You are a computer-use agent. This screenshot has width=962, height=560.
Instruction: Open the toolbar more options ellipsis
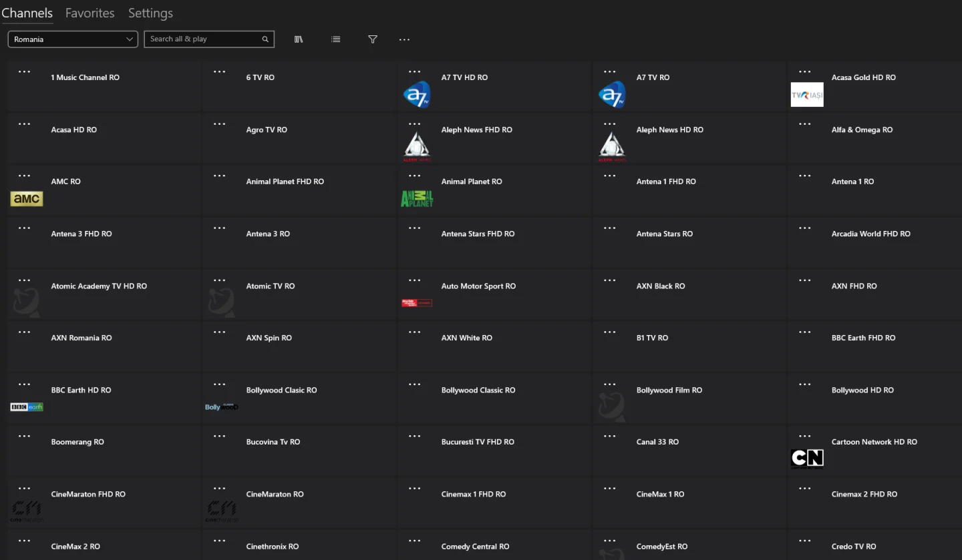click(404, 39)
